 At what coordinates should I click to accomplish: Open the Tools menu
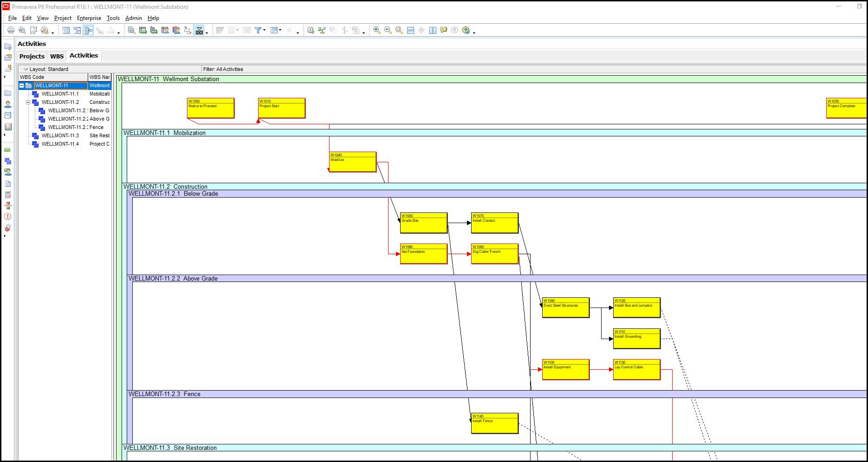[113, 18]
